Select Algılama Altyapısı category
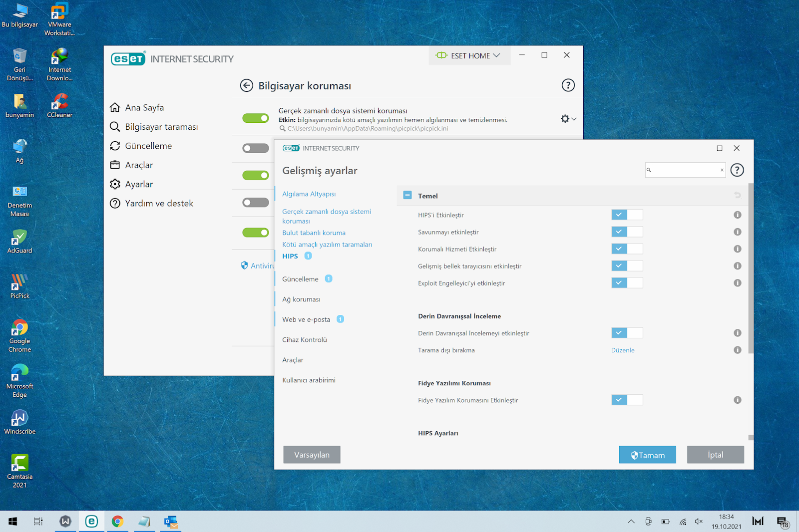Screen dimensions: 799x532 309,194
